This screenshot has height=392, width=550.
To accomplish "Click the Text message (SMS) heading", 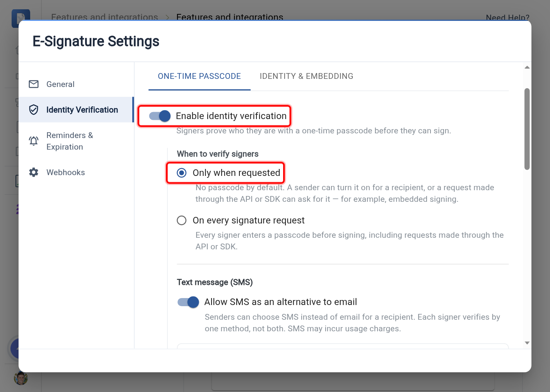I will 215,282.
